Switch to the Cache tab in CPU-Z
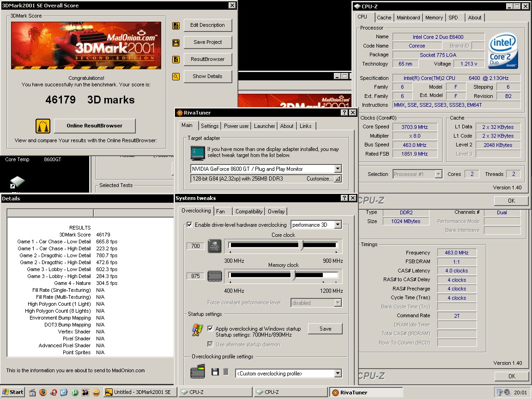The width and height of the screenshot is (532, 399). [x=384, y=18]
